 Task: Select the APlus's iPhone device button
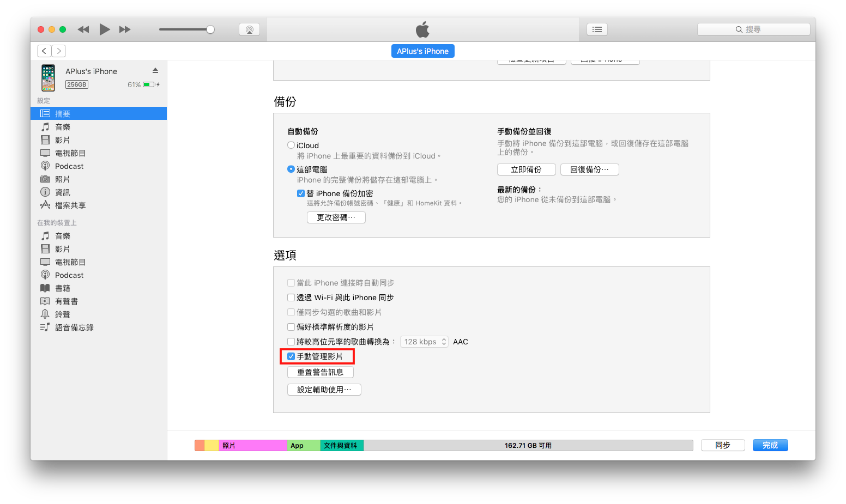(422, 51)
